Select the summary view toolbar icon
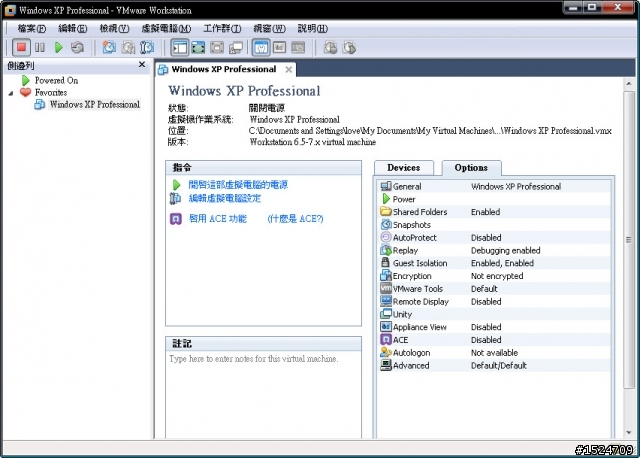This screenshot has height=458, width=640. tap(261, 48)
